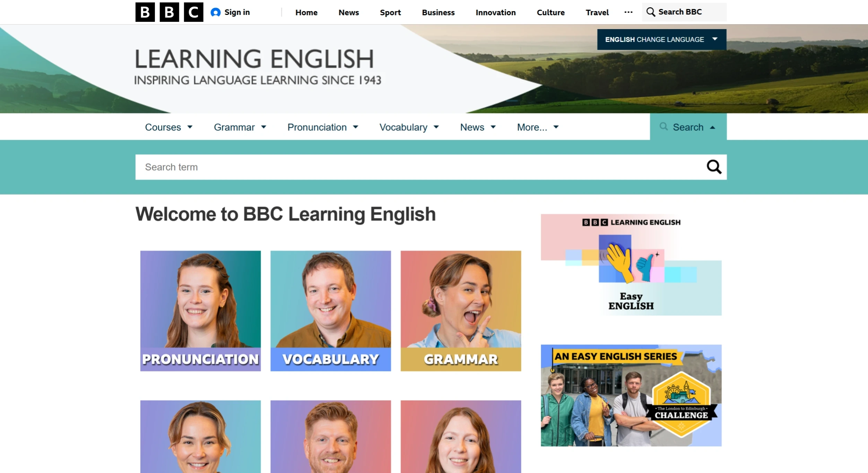Click the Search BBC magnifier icon
This screenshot has width=868, height=473.
pos(651,12)
